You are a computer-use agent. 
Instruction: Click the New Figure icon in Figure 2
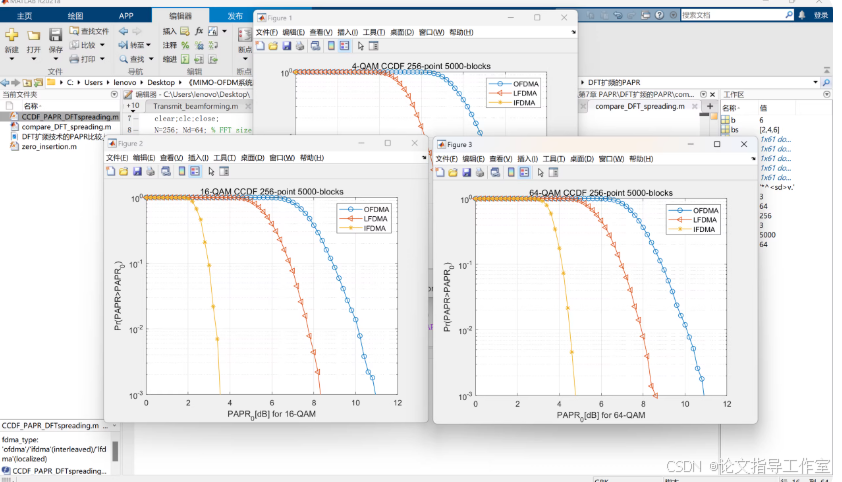tap(111, 171)
